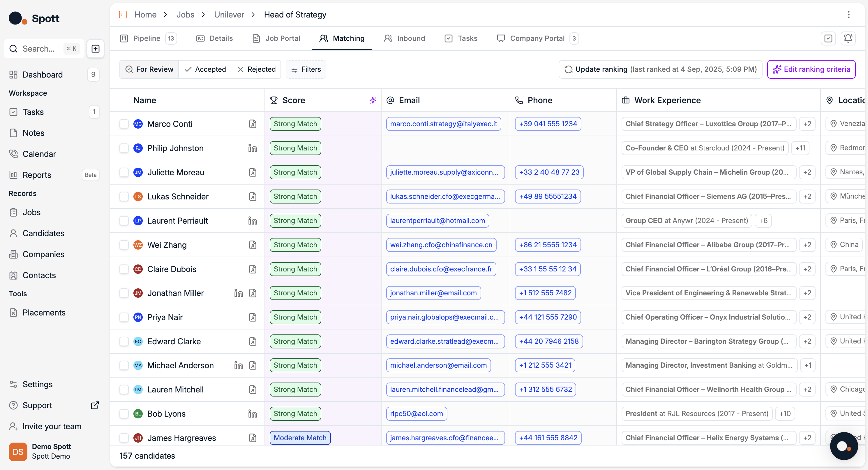Switch to the Job Portal tab
This screenshot has height=470, width=868.
[276, 38]
